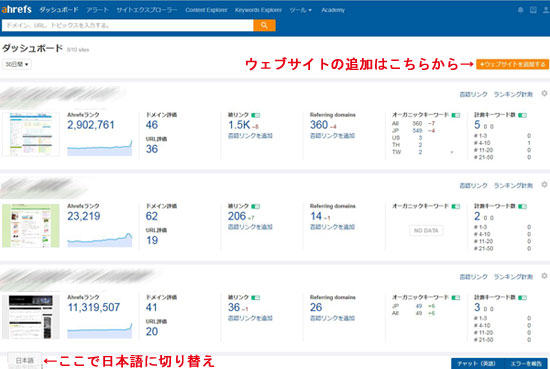The width and height of the screenshot is (550, 369).
Task: Click the ahrefs logo
Action: pyautogui.click(x=16, y=9)
